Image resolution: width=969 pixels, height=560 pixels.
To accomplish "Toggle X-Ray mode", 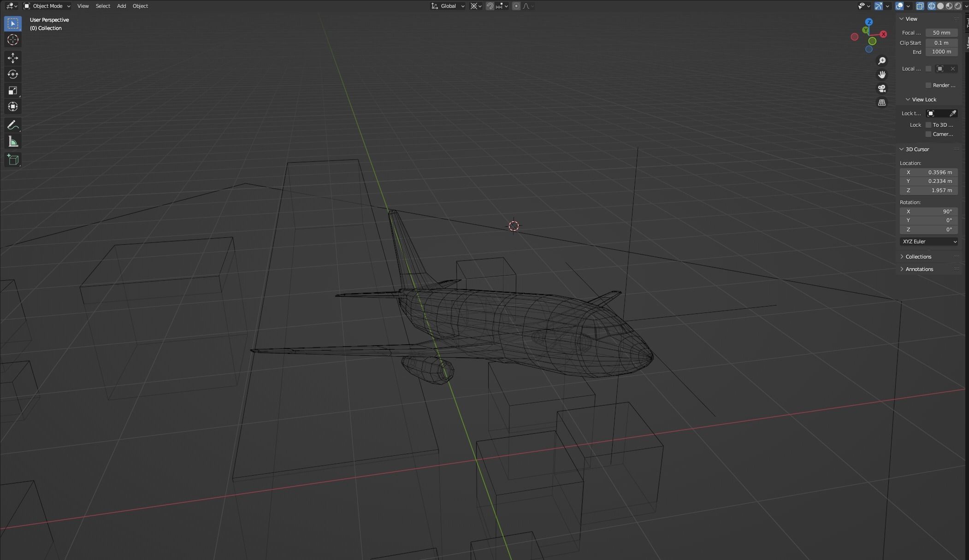I will pyautogui.click(x=920, y=6).
